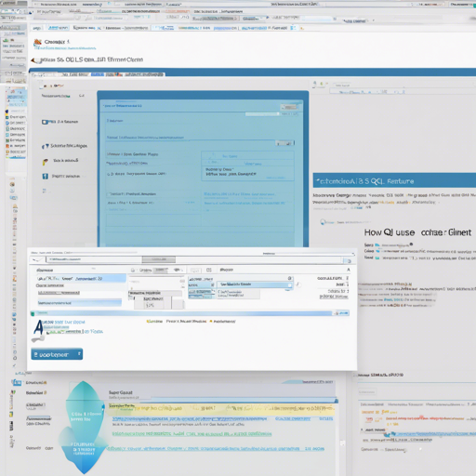
Task: Toggle the checkbox beside first left navigation item
Action: (45, 122)
